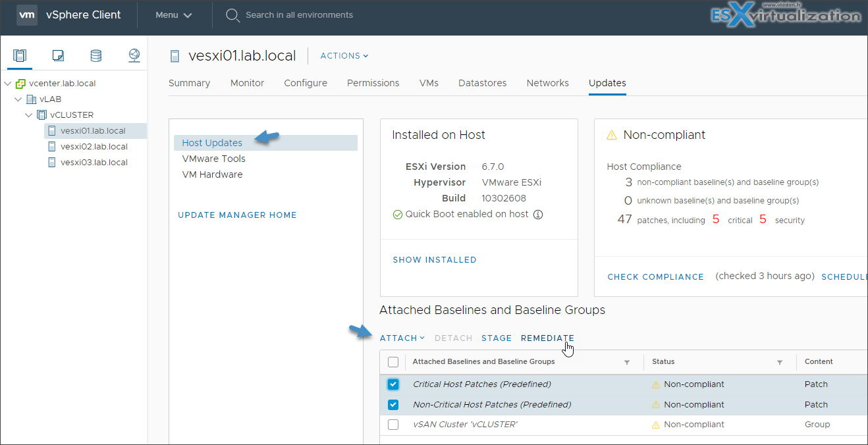This screenshot has height=445, width=868.
Task: Collapse the vcenter.lab.local tree node
Action: (x=7, y=84)
